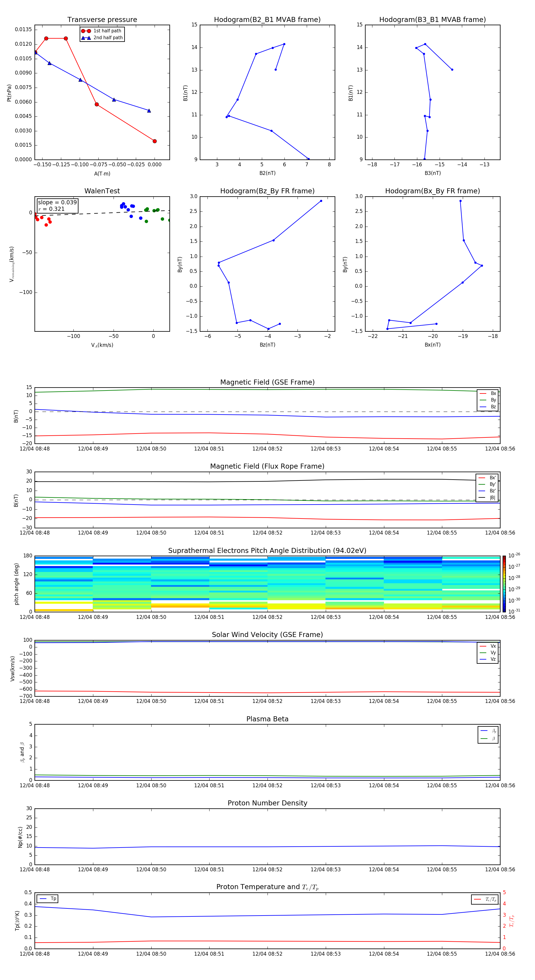The width and height of the screenshot is (535, 980).
Task: Click the 'Tp(10^6K)' y-axis label
Action: [x=17, y=921]
